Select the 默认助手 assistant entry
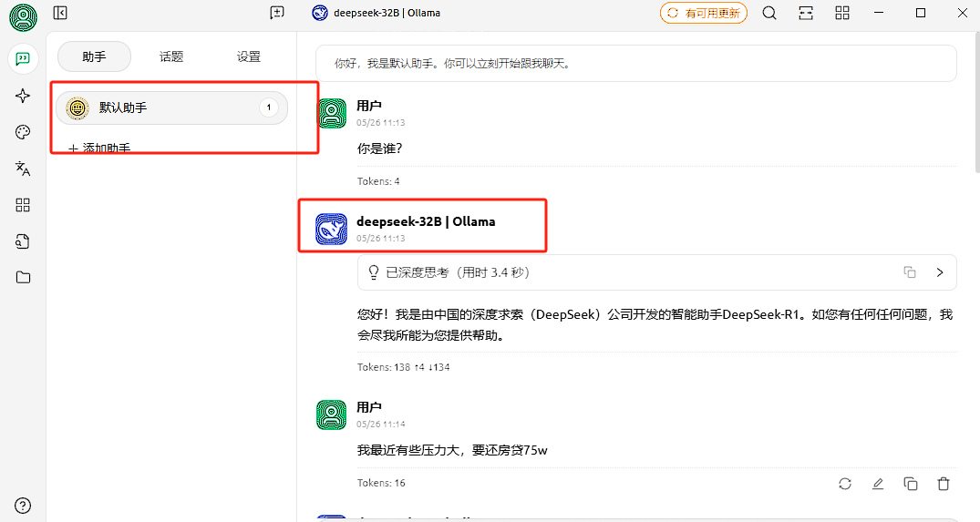 click(x=172, y=107)
